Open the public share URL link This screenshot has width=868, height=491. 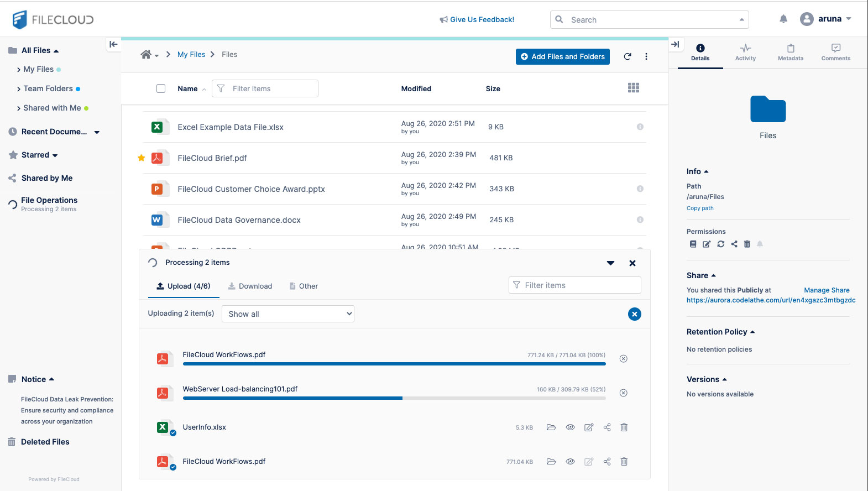[x=771, y=300]
